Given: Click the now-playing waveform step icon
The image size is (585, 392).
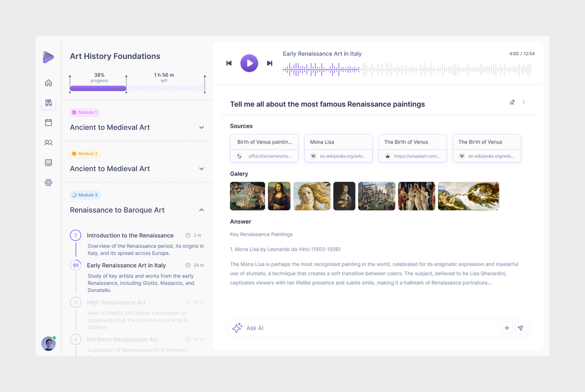Looking at the screenshot, I should (x=75, y=265).
